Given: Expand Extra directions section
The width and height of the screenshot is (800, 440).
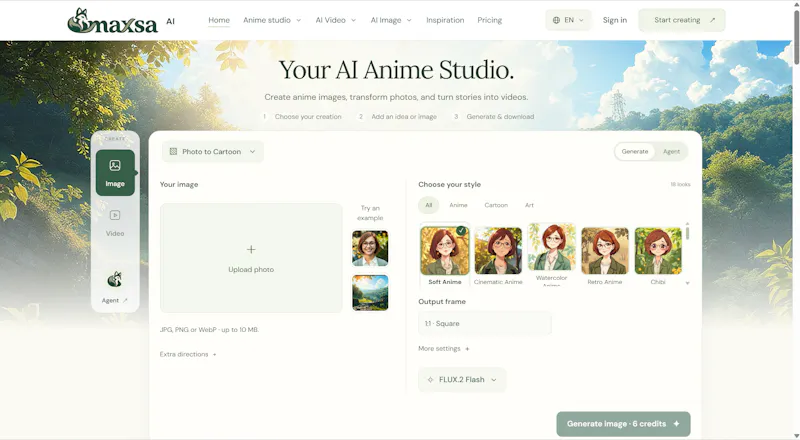Looking at the screenshot, I should coord(188,354).
